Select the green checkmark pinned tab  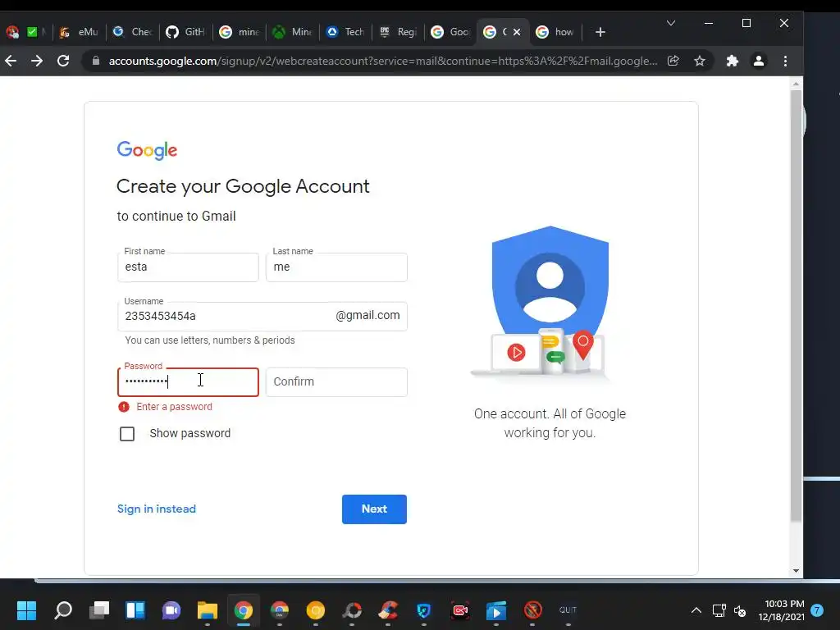pos(32,32)
